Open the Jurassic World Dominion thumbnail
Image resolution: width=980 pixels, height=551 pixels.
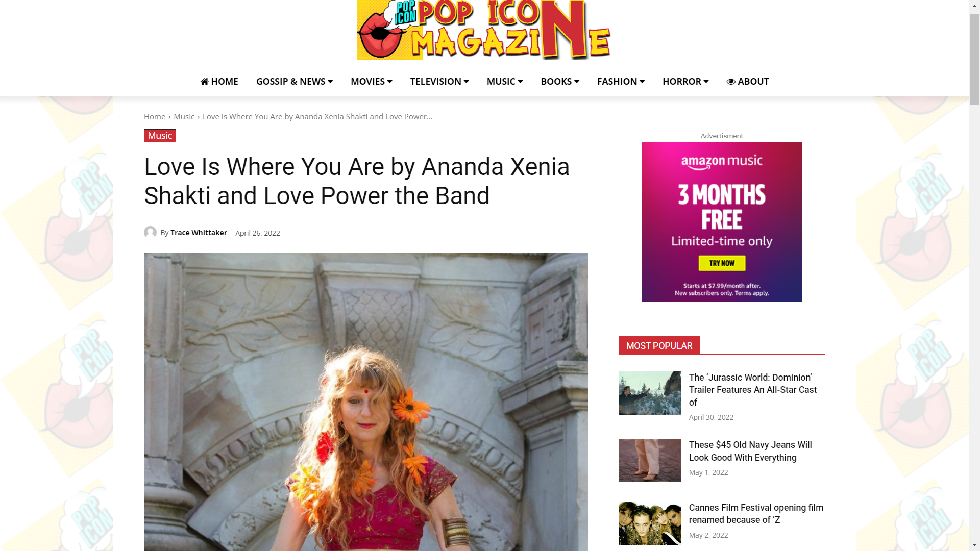click(x=650, y=393)
